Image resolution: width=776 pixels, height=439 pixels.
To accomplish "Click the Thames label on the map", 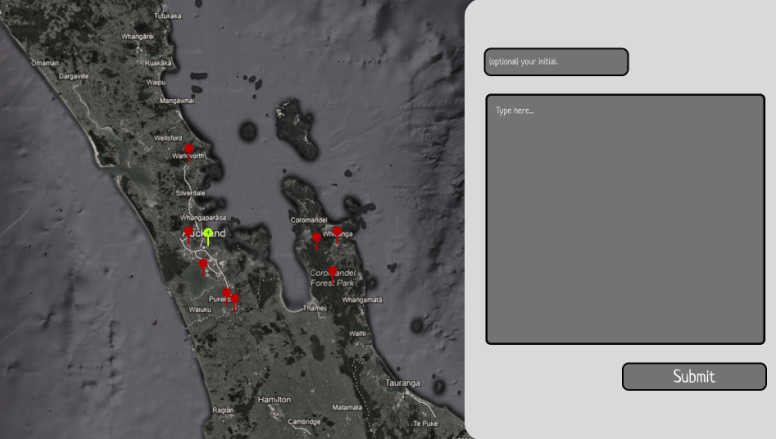I will click(315, 309).
